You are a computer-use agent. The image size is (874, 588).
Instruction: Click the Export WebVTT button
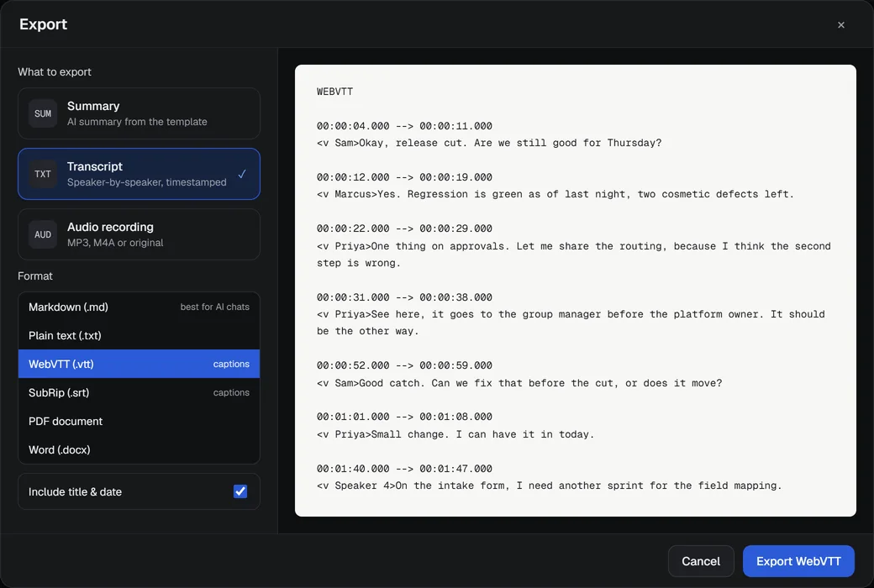coord(798,561)
